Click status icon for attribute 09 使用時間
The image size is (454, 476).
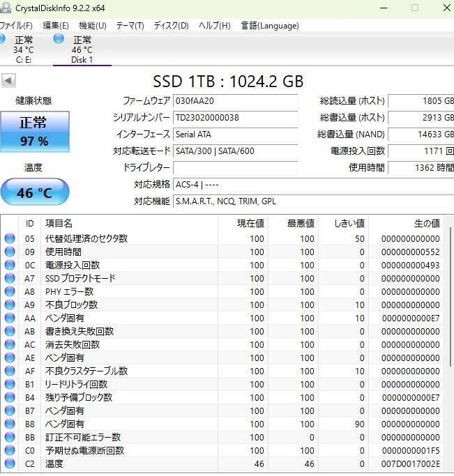coord(10,252)
